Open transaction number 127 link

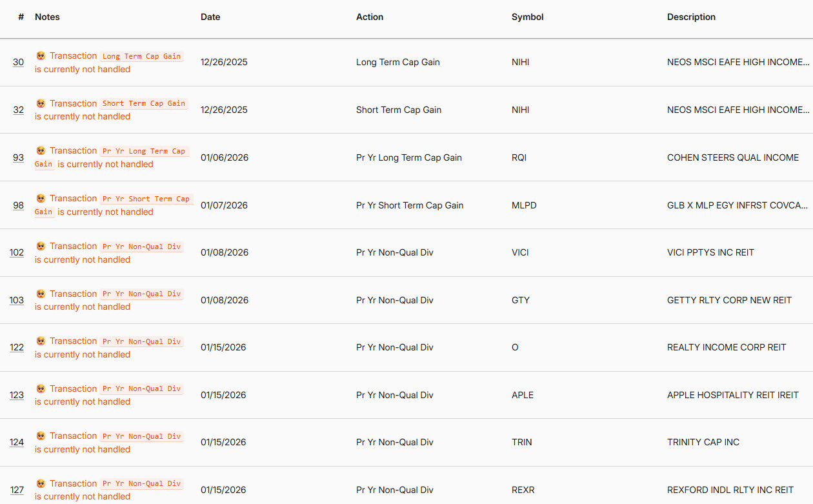[17, 490]
